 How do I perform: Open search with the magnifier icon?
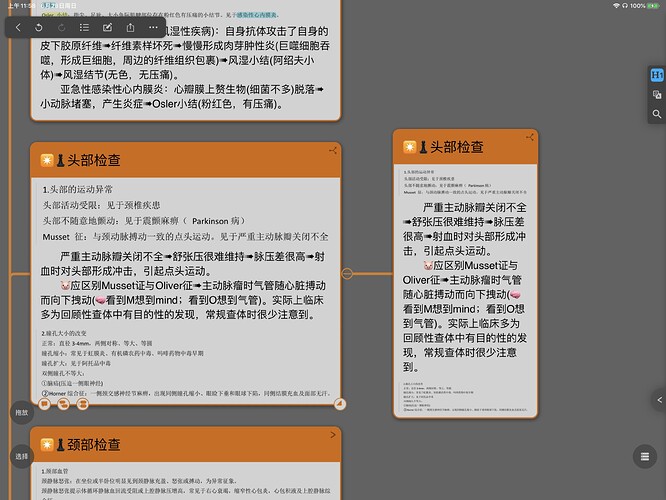click(657, 114)
